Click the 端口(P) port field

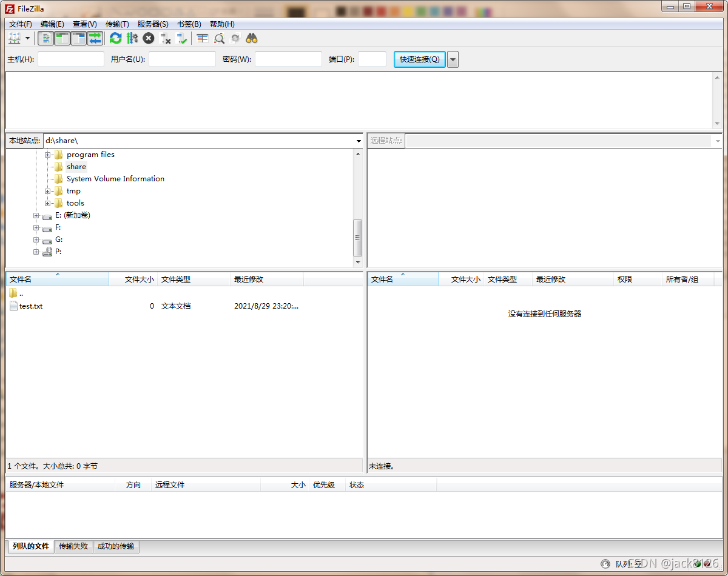[x=372, y=59]
